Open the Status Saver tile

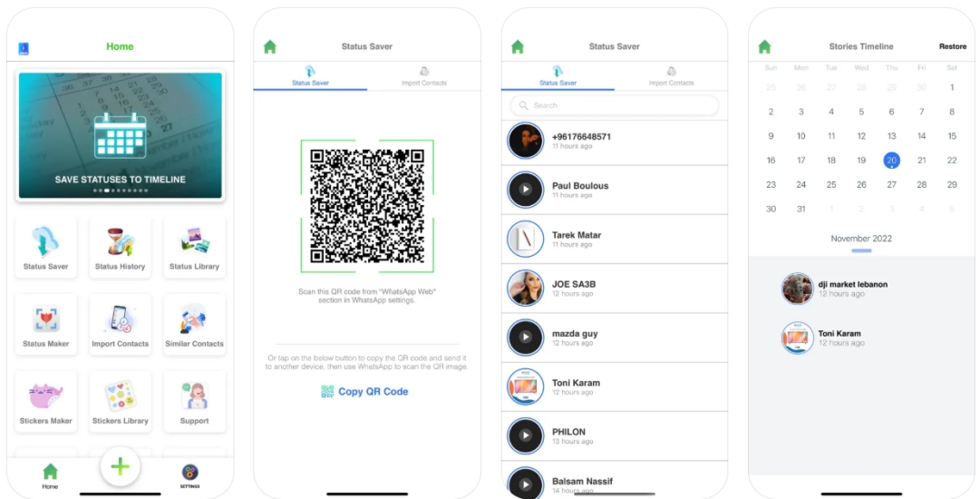pos(45,248)
